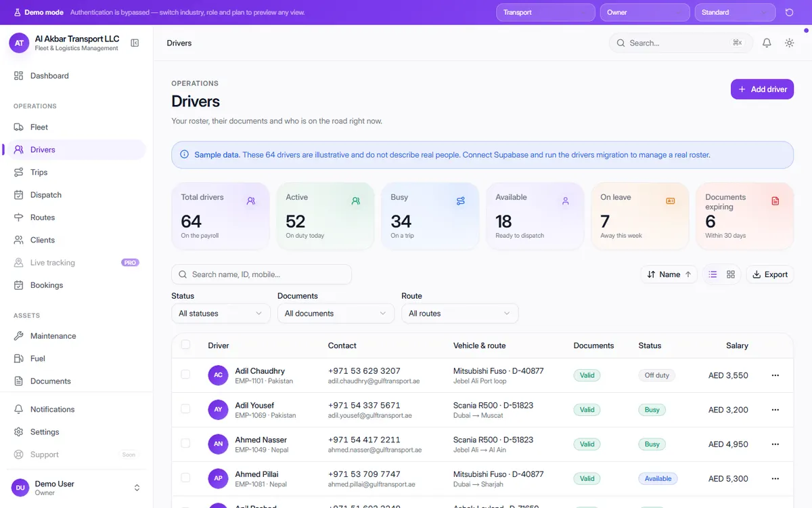The image size is (812, 508).
Task: Tick checkbox for Adil Yousef row
Action: (x=185, y=408)
